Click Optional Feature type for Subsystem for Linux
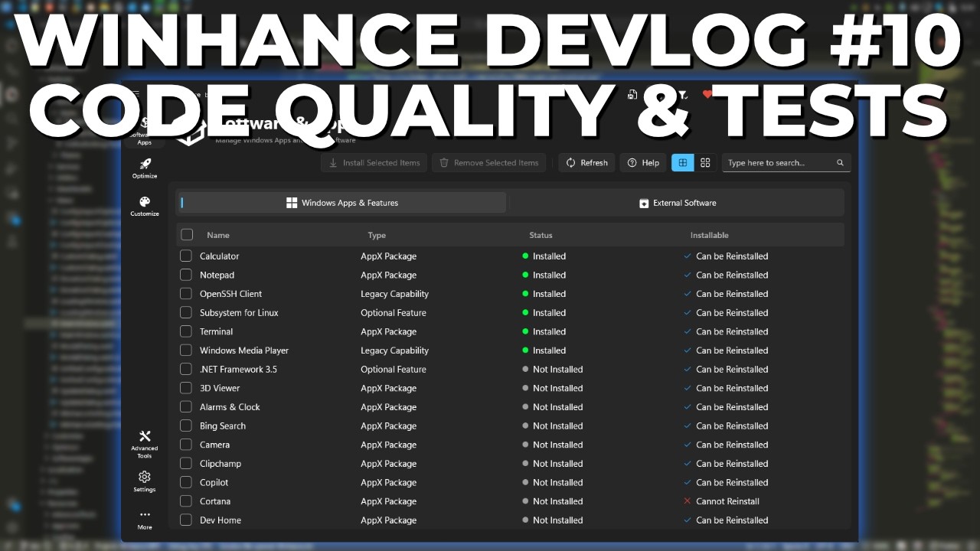The height and width of the screenshot is (551, 980). click(x=394, y=312)
